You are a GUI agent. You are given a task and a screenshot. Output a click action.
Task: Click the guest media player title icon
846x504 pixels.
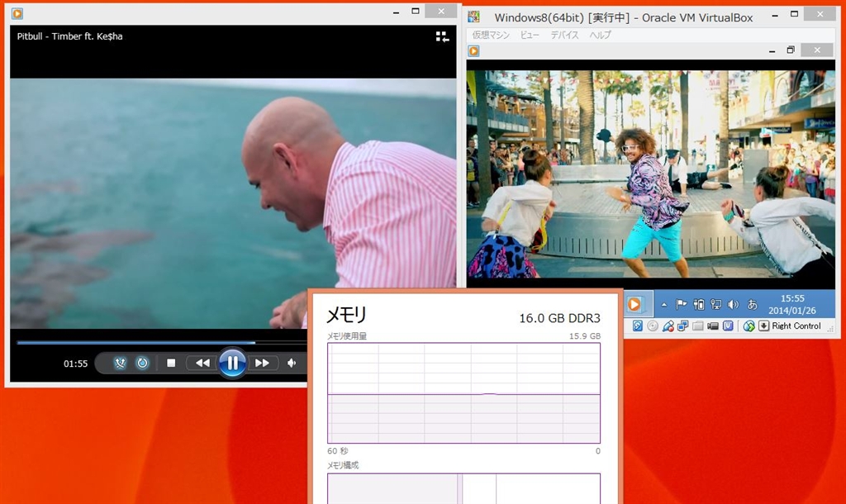[473, 51]
